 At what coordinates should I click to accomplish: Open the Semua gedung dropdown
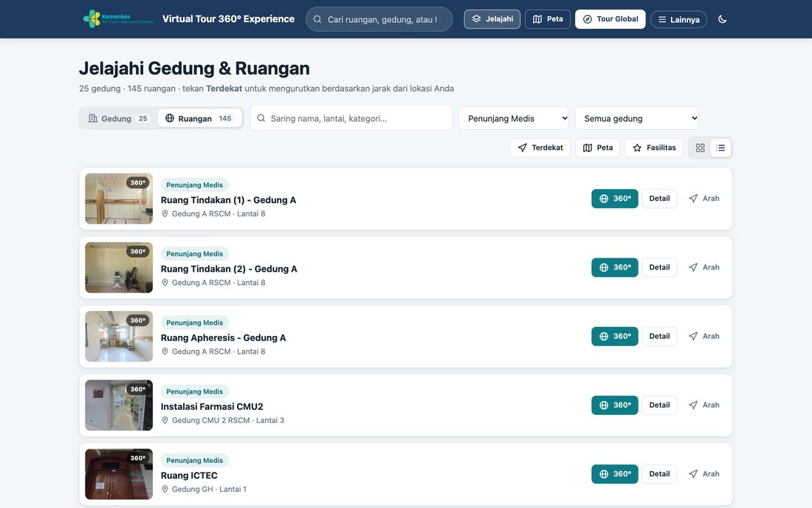coord(636,118)
